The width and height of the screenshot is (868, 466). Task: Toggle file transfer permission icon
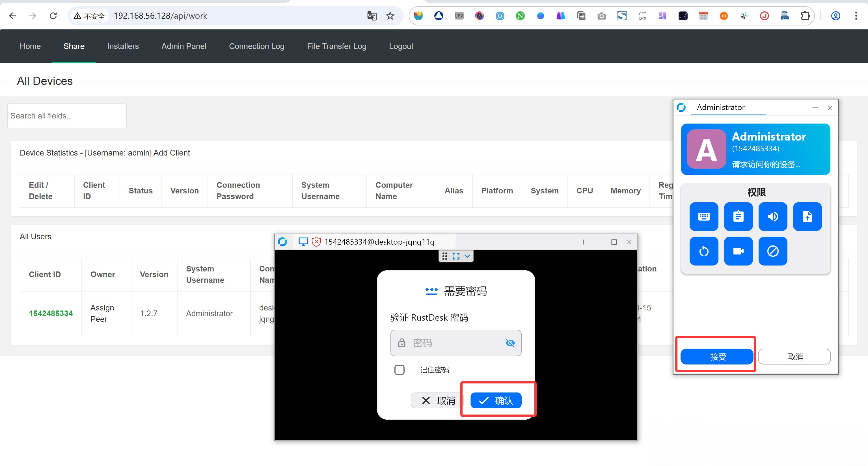pyautogui.click(x=807, y=217)
